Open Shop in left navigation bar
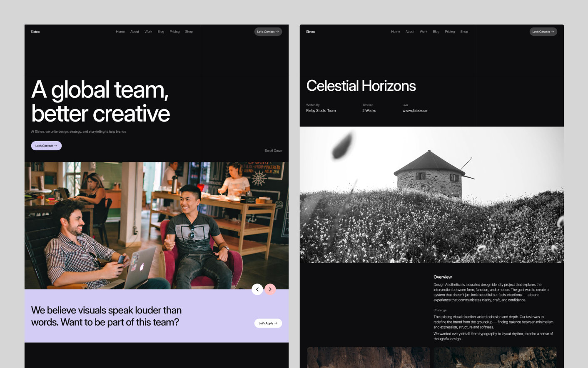 189,32
